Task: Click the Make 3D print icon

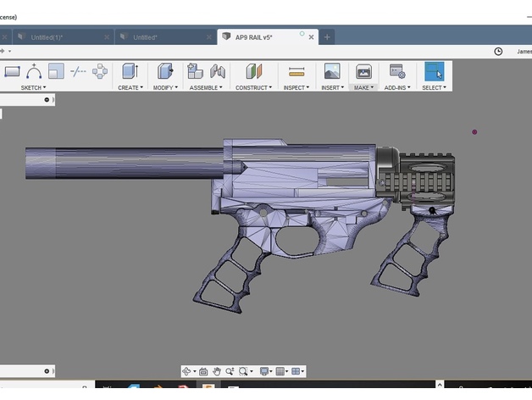Action: 363,72
